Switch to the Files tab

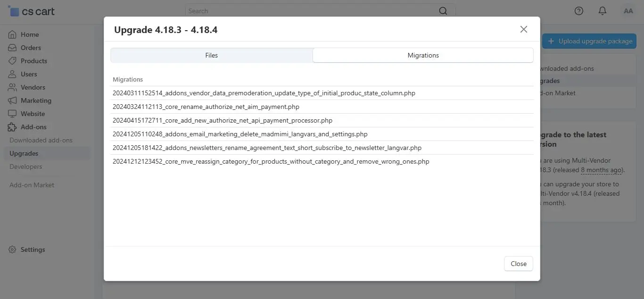[212, 55]
